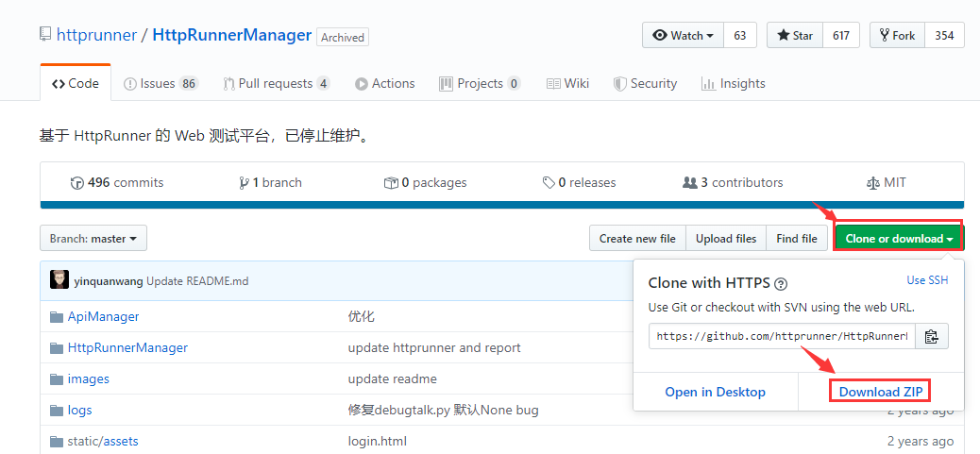Open the 354 forks count
The height and width of the screenshot is (454, 980).
[x=944, y=36]
